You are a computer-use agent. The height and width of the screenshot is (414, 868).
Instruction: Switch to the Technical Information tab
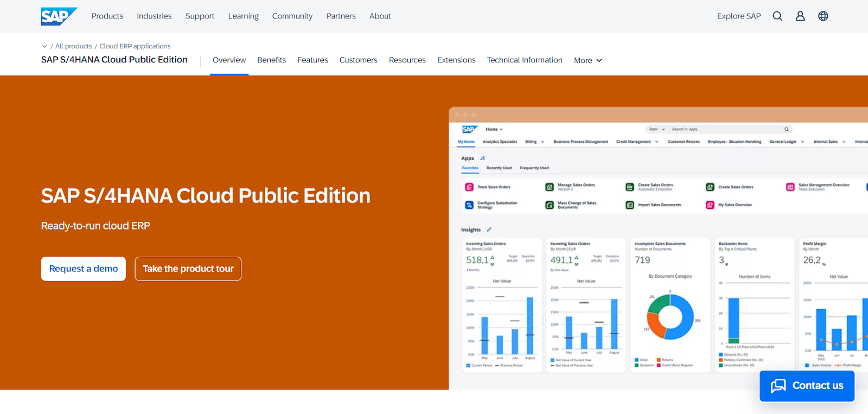(x=525, y=60)
